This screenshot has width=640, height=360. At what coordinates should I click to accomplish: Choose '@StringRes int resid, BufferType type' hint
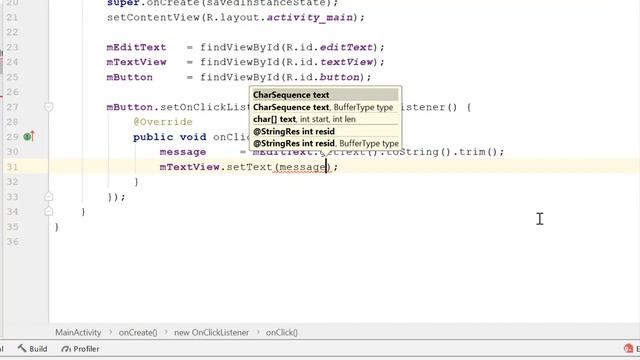pyautogui.click(x=325, y=143)
